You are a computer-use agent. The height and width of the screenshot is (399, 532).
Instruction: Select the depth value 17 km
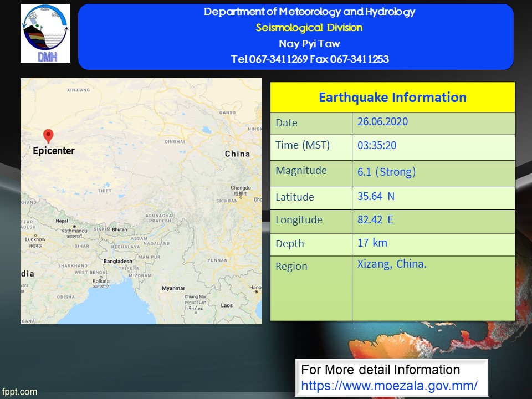click(372, 243)
